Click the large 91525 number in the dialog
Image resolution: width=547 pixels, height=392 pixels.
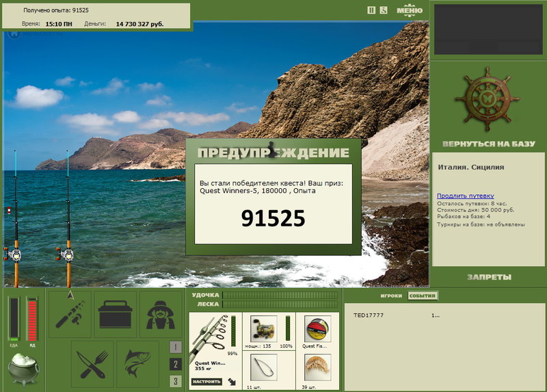[273, 218]
